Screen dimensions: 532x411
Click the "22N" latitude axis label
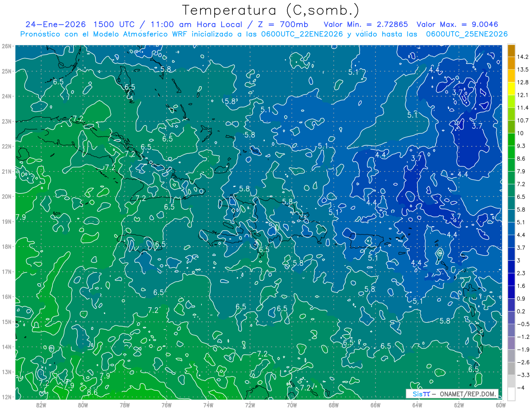(6, 146)
